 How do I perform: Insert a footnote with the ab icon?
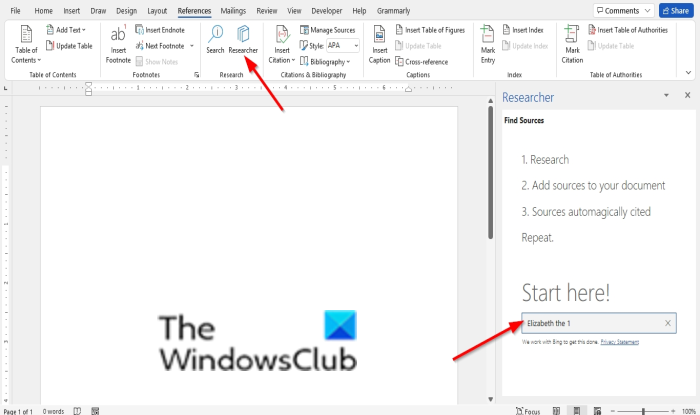click(x=118, y=45)
